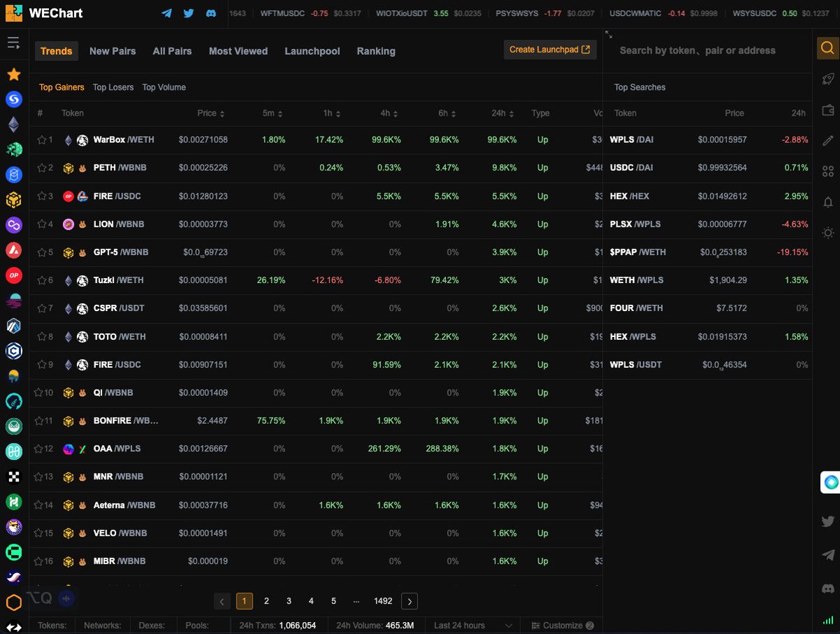Select the Ethereum network icon in left sidebar
840x634 pixels.
pos(13,125)
